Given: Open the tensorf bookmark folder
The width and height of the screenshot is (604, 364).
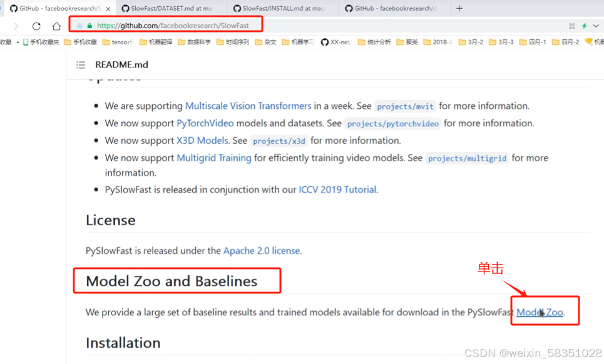Looking at the screenshot, I should pyautogui.click(x=118, y=42).
